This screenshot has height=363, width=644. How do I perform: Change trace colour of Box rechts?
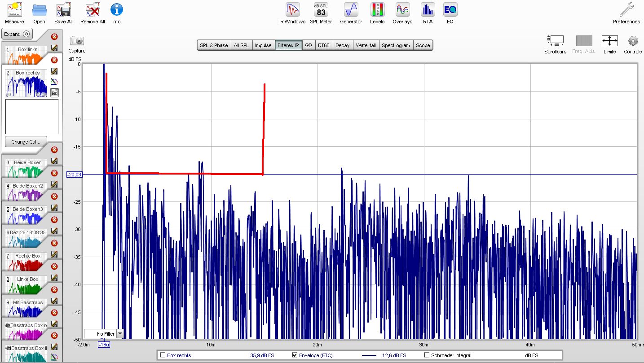[x=54, y=81]
